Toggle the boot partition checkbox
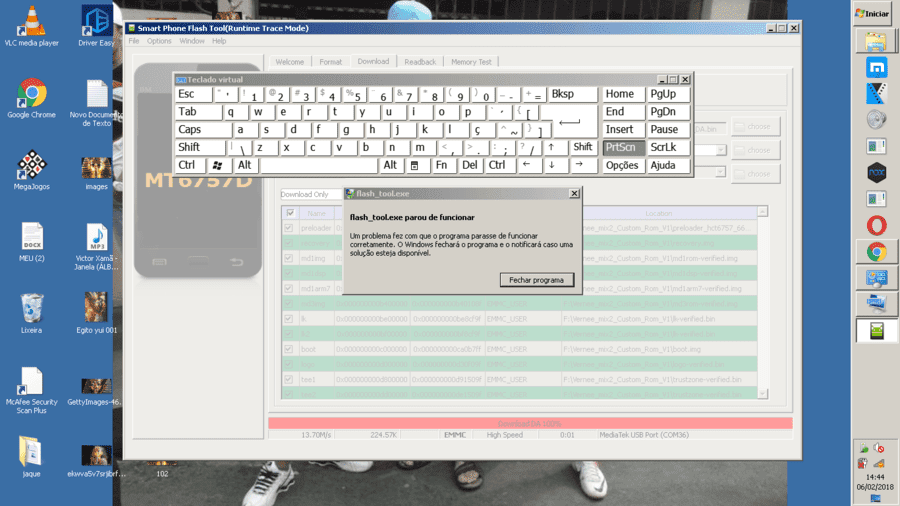Image resolution: width=900 pixels, height=506 pixels. click(x=289, y=349)
